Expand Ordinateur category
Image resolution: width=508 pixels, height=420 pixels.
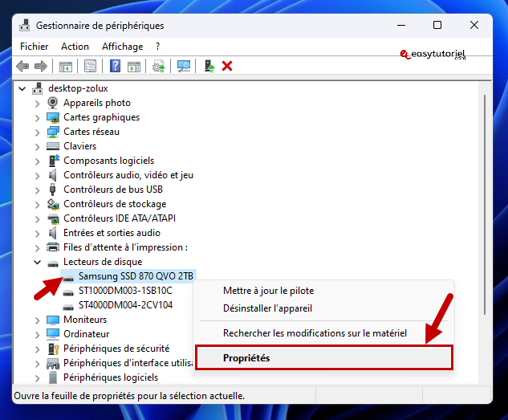(x=37, y=335)
